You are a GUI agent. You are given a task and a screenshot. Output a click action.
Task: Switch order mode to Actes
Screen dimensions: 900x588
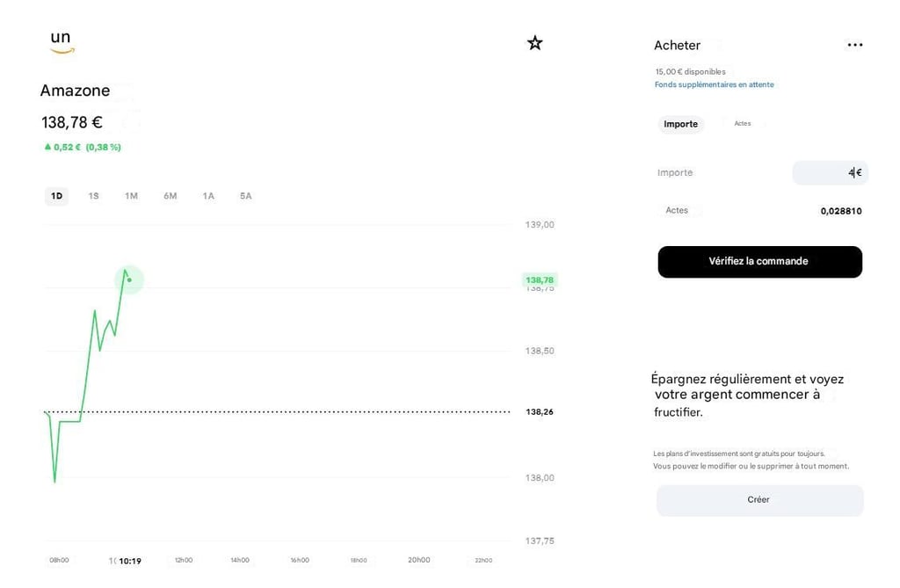[743, 124]
